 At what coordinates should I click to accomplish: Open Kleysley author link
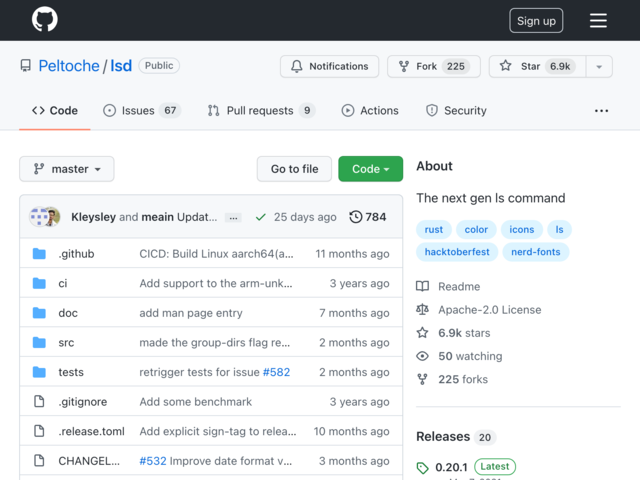pyautogui.click(x=93, y=217)
